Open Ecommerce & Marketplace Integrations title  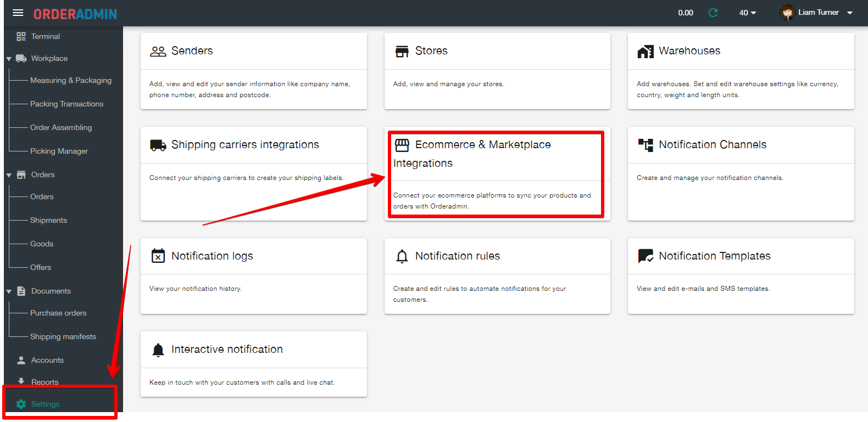click(x=472, y=154)
